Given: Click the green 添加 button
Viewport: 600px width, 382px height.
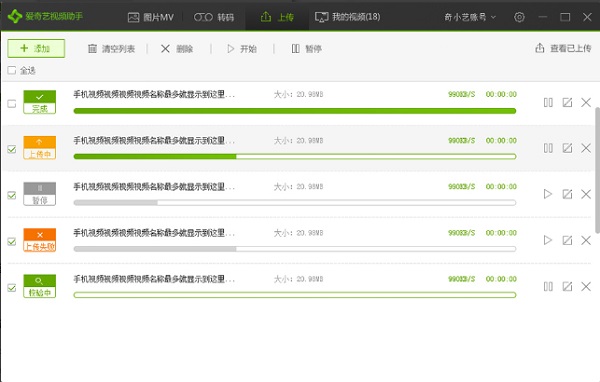Looking at the screenshot, I should click(x=36, y=49).
